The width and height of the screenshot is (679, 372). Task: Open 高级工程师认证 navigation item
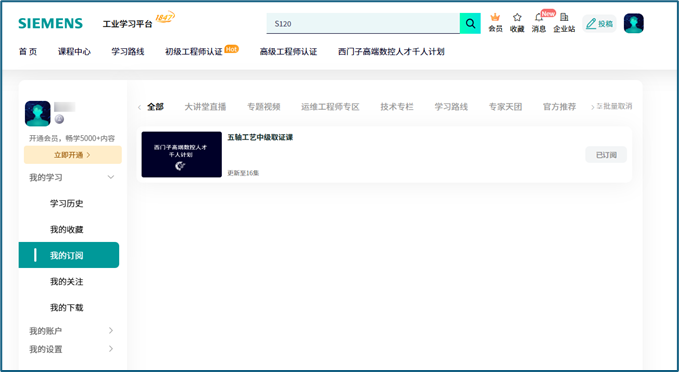pos(288,52)
